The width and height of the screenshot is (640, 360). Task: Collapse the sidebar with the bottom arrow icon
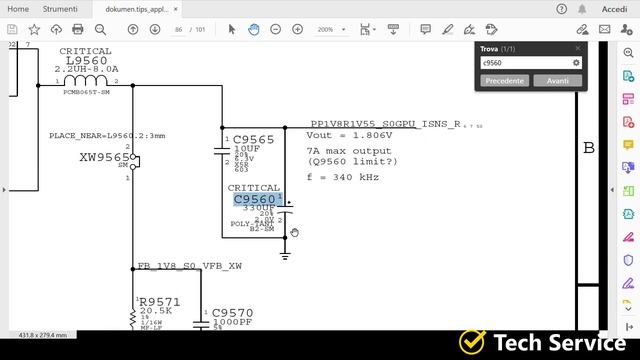tap(629, 327)
